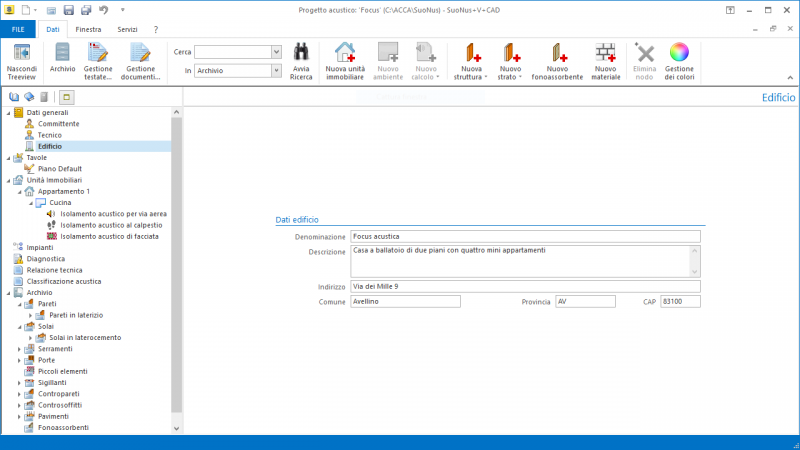The width and height of the screenshot is (800, 450).
Task: Open Nuova struttura dropdown arrow
Action: tap(486, 77)
